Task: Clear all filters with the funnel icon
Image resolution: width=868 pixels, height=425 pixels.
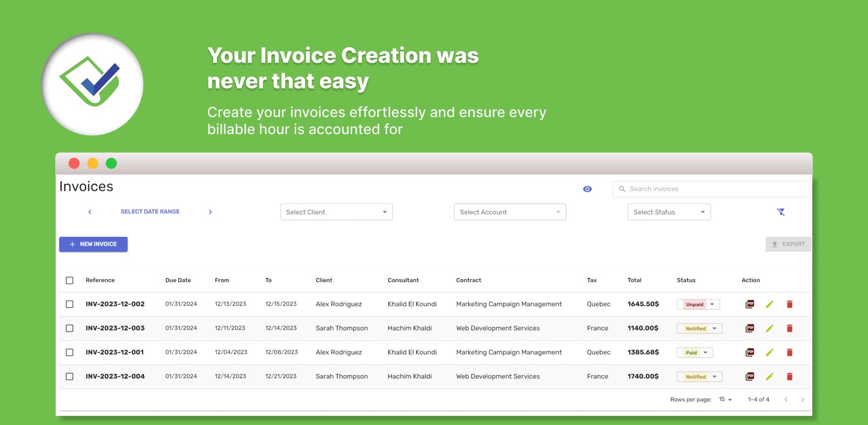Action: coord(781,212)
